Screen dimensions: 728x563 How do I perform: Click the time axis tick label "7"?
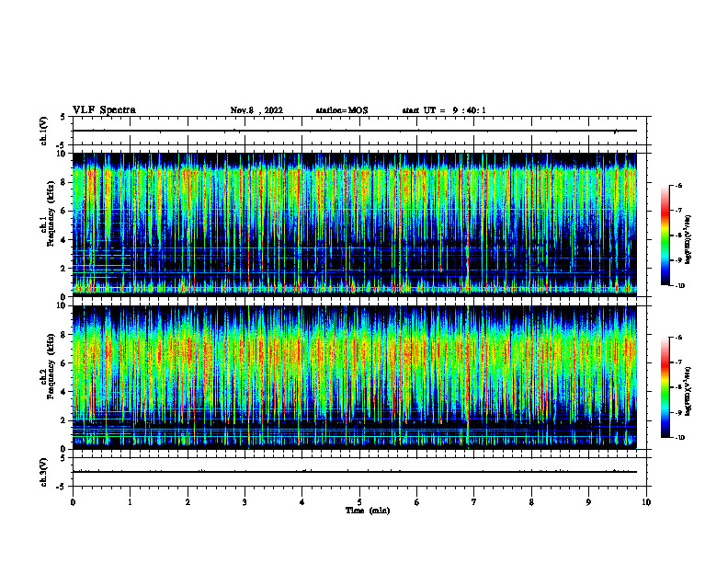tap(474, 502)
